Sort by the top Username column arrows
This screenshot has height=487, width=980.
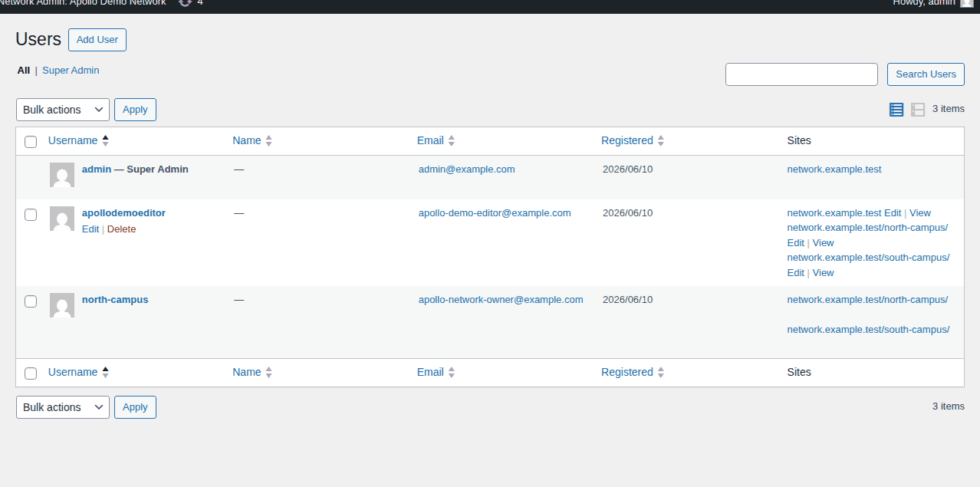click(105, 140)
